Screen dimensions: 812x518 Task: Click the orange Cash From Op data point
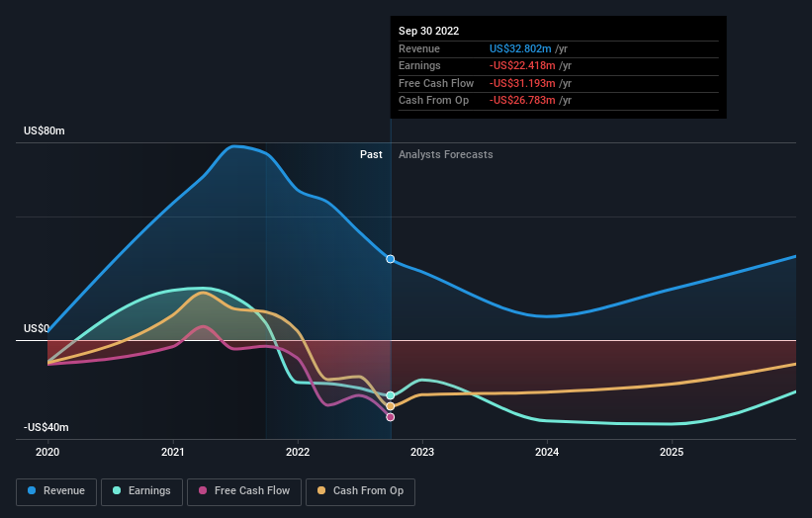(391, 406)
